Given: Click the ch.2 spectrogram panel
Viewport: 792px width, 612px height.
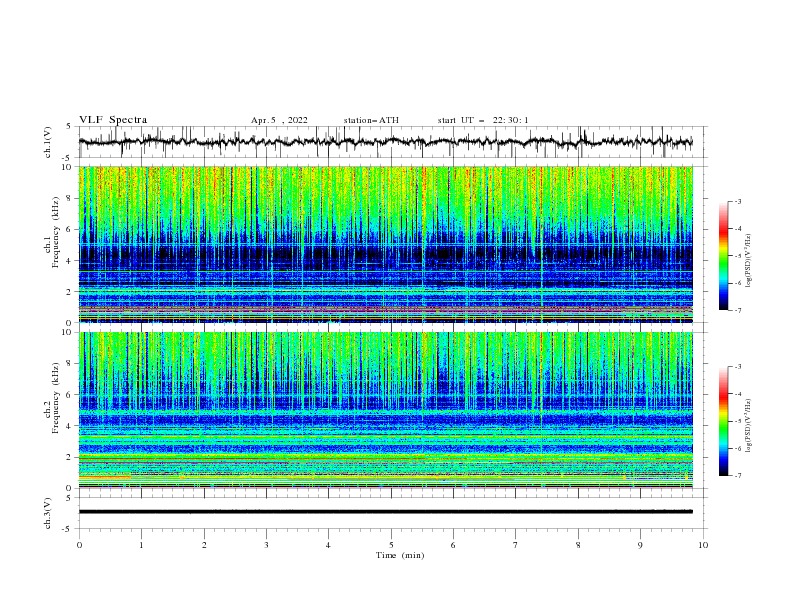Looking at the screenshot, I should point(385,410).
